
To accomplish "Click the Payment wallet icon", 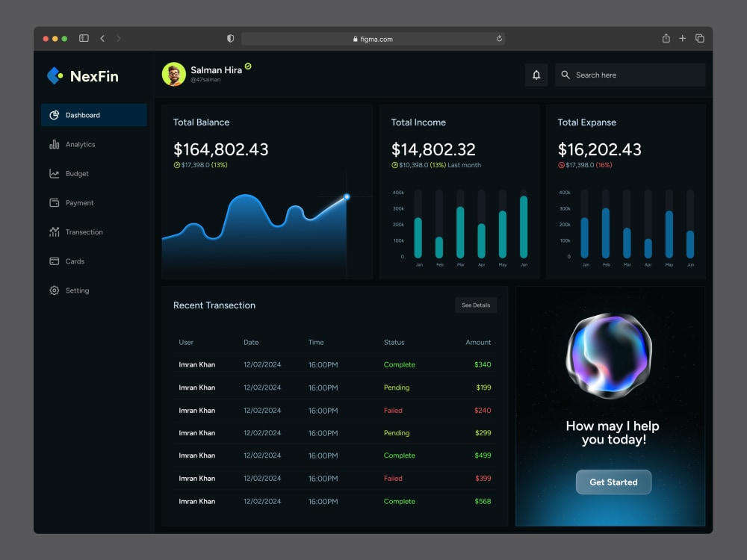I will [55, 203].
